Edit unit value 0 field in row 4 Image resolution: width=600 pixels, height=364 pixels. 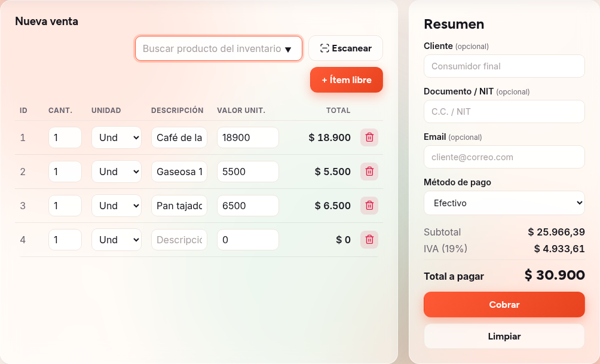click(248, 240)
